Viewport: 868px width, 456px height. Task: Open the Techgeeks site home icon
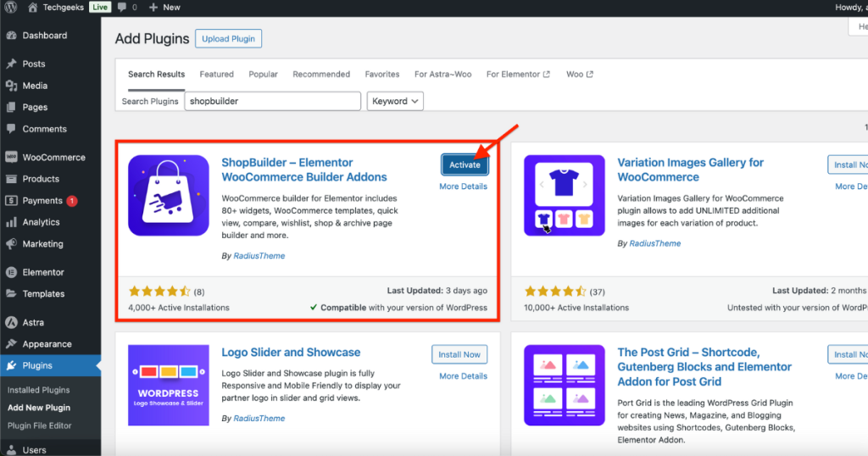click(33, 7)
